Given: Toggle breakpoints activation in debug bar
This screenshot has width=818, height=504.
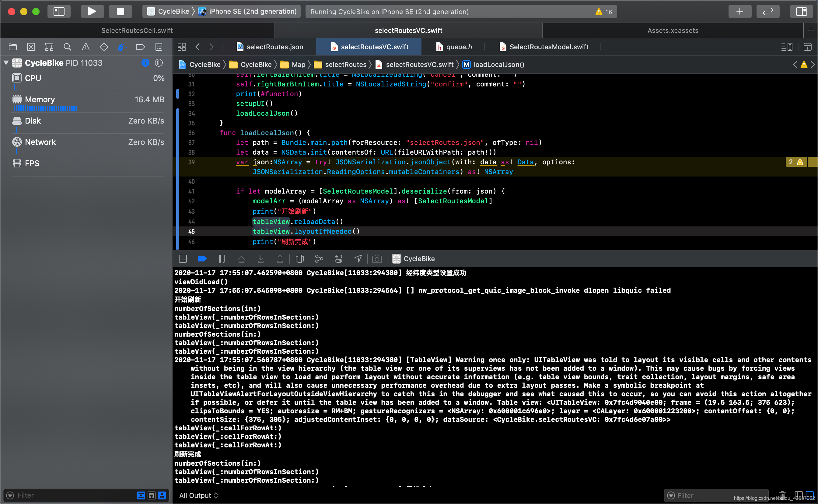Looking at the screenshot, I should click(202, 259).
